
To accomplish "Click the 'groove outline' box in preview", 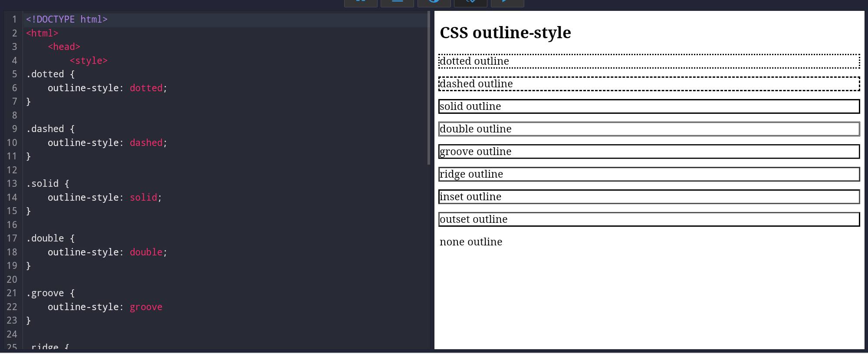I will point(649,152).
